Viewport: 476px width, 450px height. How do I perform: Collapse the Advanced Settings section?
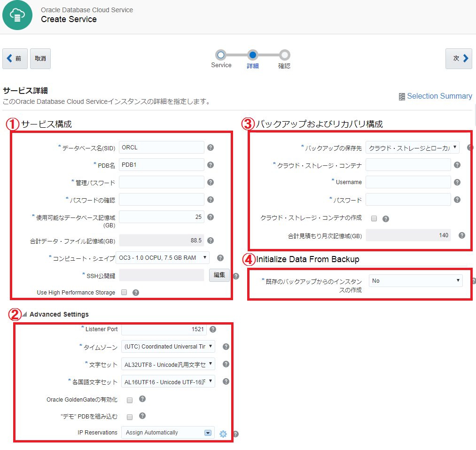click(25, 314)
